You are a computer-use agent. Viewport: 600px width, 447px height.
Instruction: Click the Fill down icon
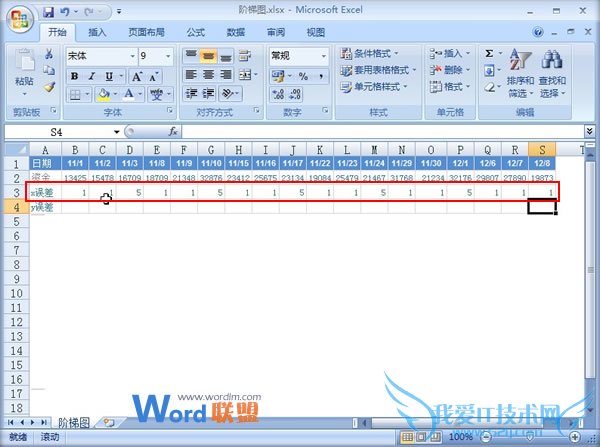(489, 70)
